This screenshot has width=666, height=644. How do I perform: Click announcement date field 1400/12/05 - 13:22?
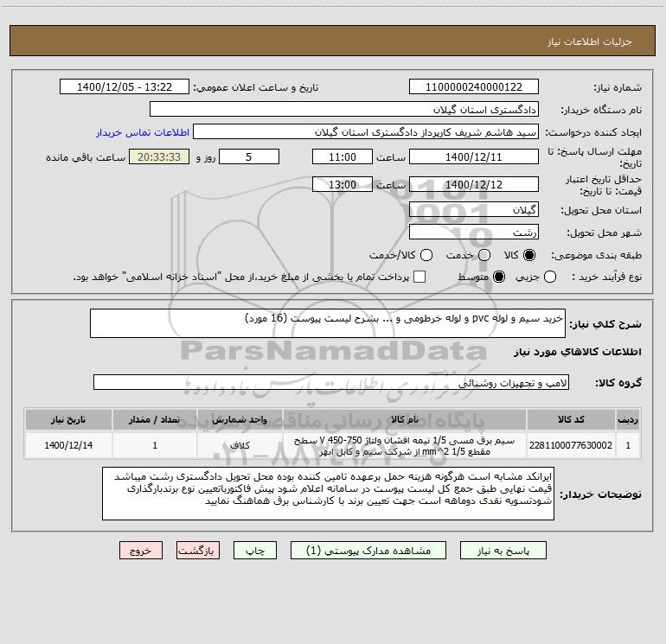(x=125, y=87)
